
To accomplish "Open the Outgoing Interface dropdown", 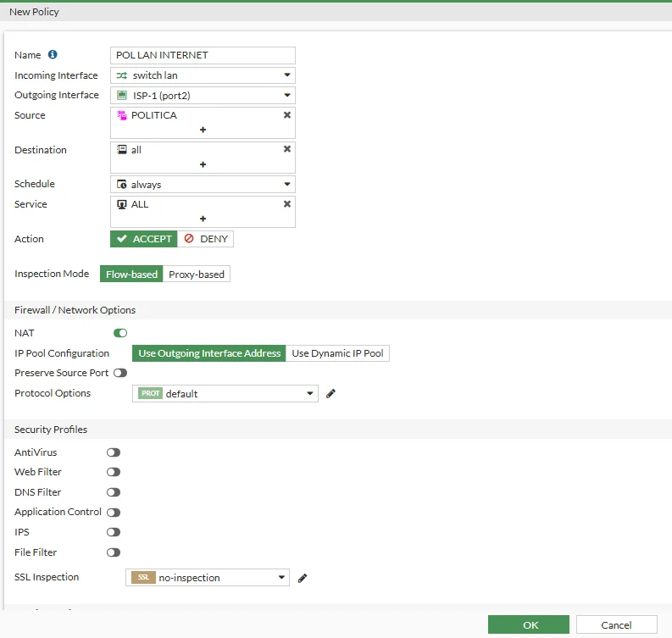I will tap(203, 95).
